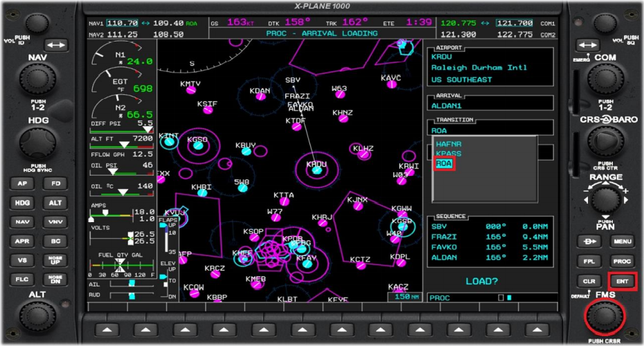Click EGT gauge value 698
This screenshot has width=644, height=346.
pyautogui.click(x=143, y=89)
